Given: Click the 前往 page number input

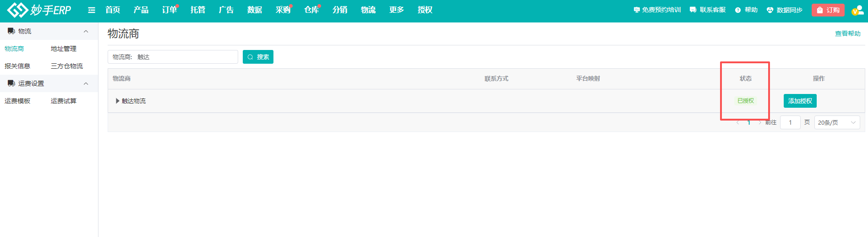Looking at the screenshot, I should [790, 122].
